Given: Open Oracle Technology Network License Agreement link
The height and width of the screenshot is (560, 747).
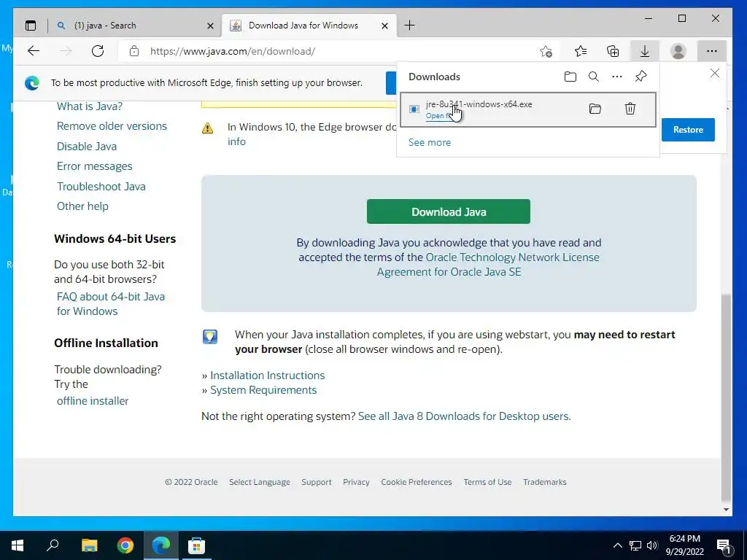Looking at the screenshot, I should [x=488, y=265].
